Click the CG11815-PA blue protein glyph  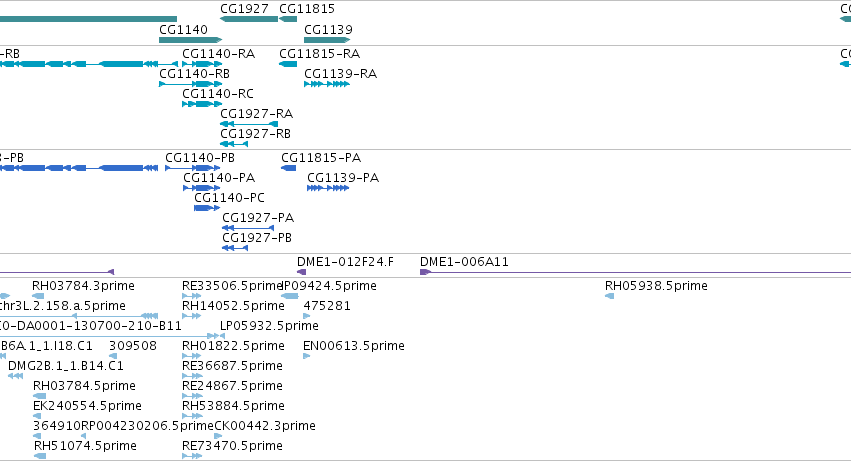tap(289, 168)
